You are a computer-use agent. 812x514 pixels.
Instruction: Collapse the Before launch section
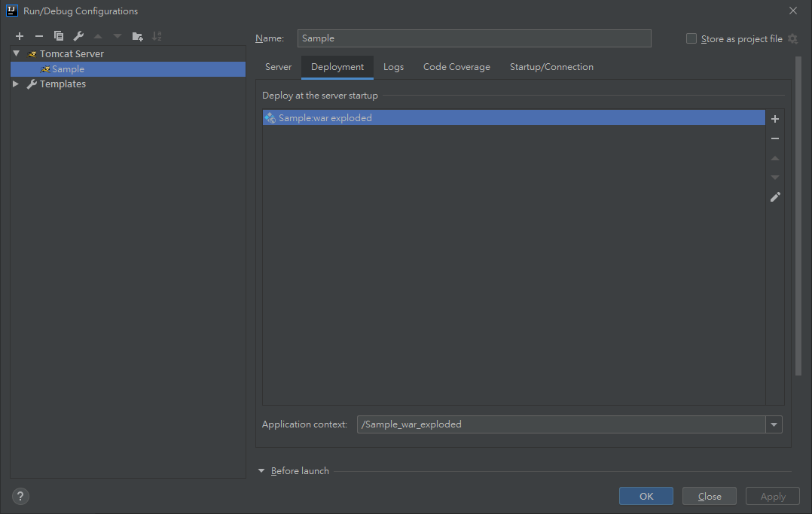(261, 470)
